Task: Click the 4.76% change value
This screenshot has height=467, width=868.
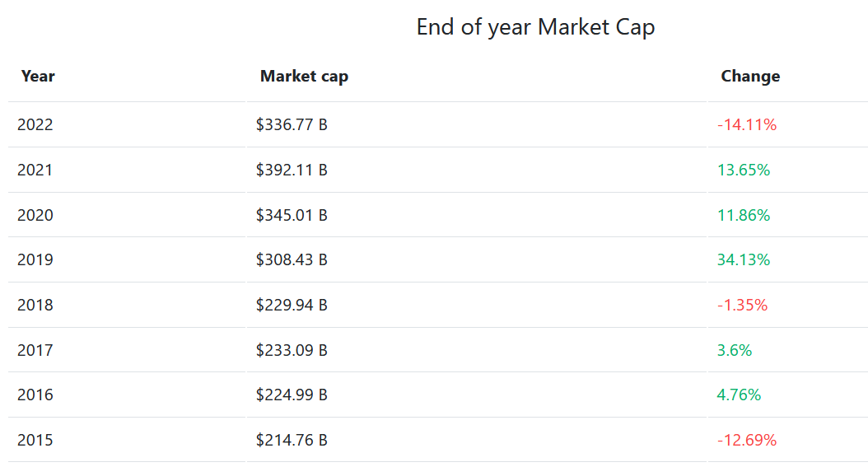Action: point(739,395)
